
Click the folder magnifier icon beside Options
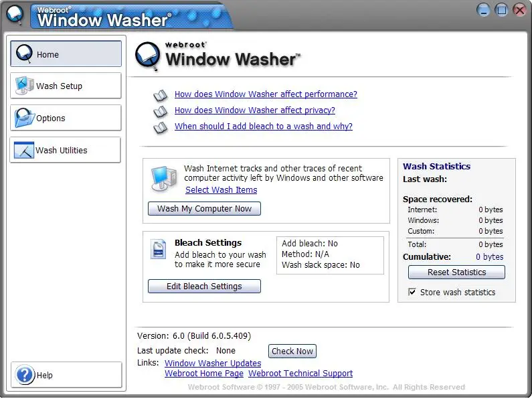pyautogui.click(x=24, y=118)
